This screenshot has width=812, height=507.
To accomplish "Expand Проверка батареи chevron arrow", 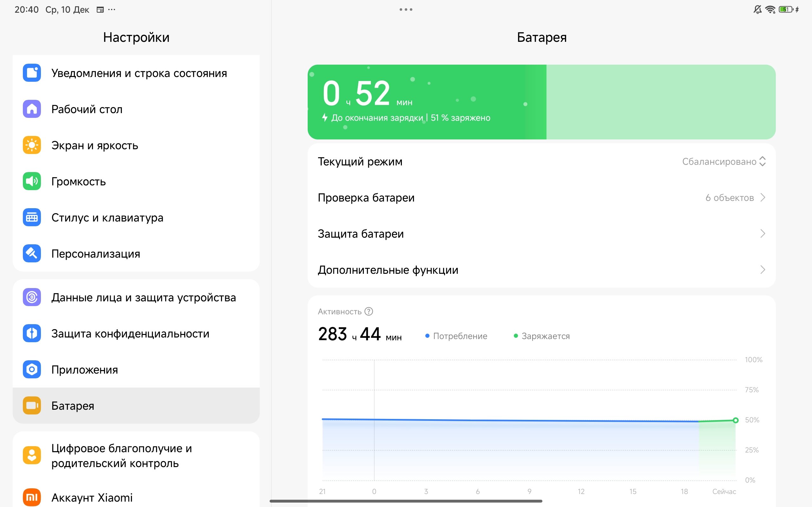I will point(762,197).
